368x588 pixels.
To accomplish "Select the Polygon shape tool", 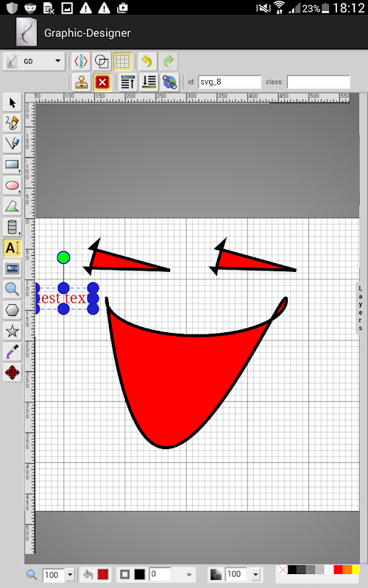I will 12,310.
